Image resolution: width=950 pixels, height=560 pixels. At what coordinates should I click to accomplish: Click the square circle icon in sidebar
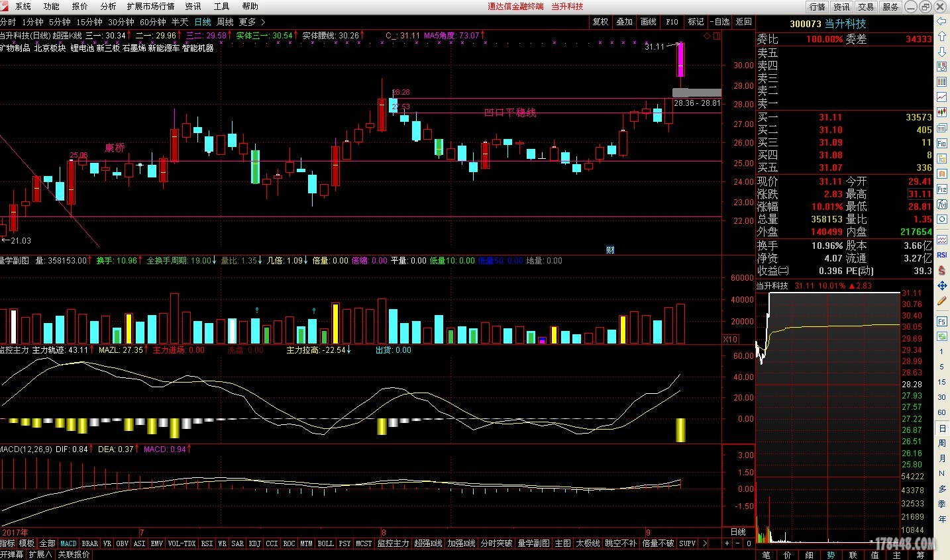(x=941, y=219)
